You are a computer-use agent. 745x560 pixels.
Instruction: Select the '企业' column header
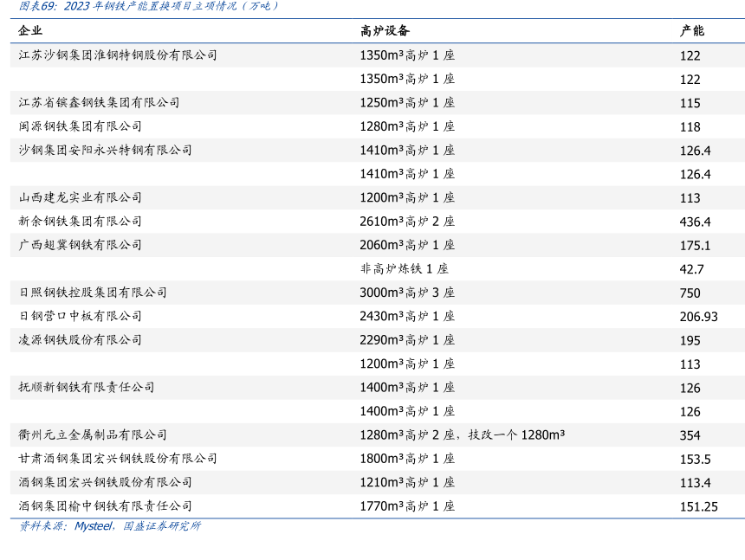30,31
